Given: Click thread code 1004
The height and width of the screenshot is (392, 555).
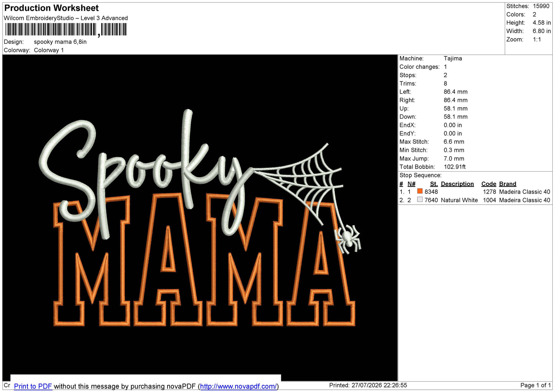Looking at the screenshot, I should click(x=489, y=200).
